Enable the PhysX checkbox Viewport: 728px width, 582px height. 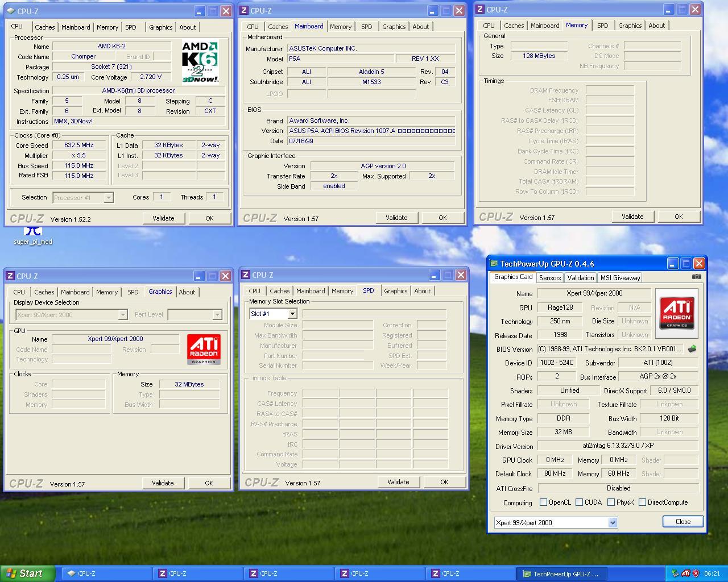(611, 502)
